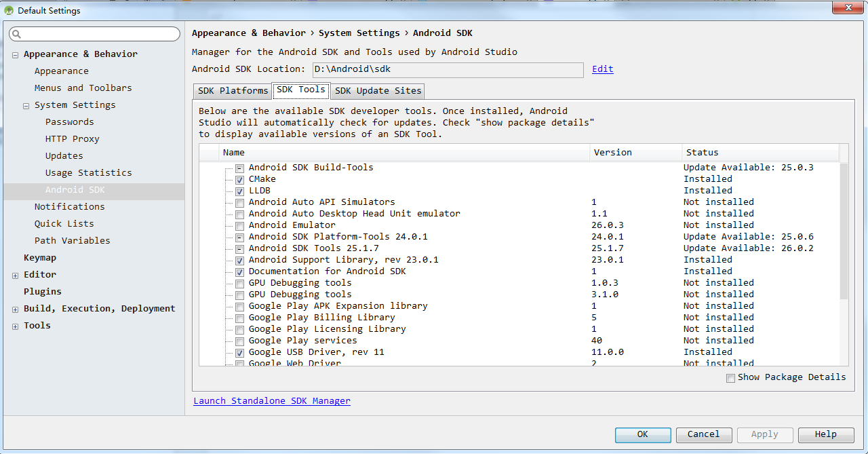Toggle Android SDK Platform-Tools 24.0.1 checkbox
This screenshot has width=868, height=454.
[239, 238]
